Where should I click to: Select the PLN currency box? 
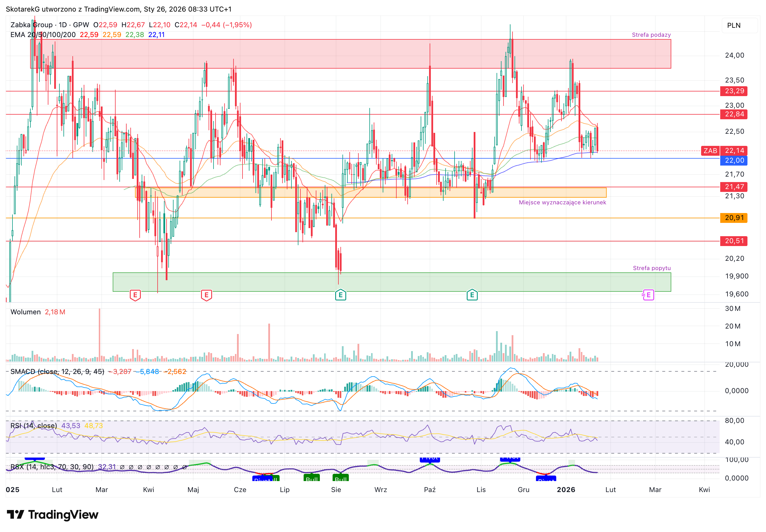point(740,25)
